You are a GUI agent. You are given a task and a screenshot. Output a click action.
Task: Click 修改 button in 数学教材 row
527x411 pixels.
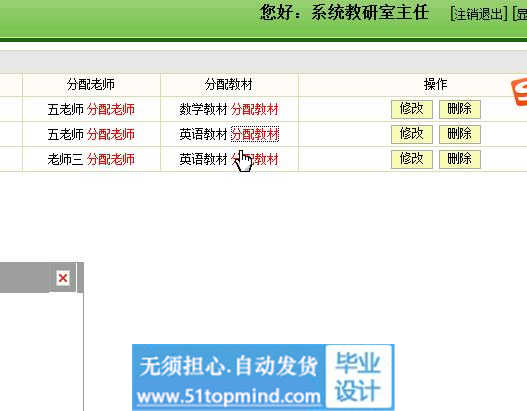click(x=412, y=109)
